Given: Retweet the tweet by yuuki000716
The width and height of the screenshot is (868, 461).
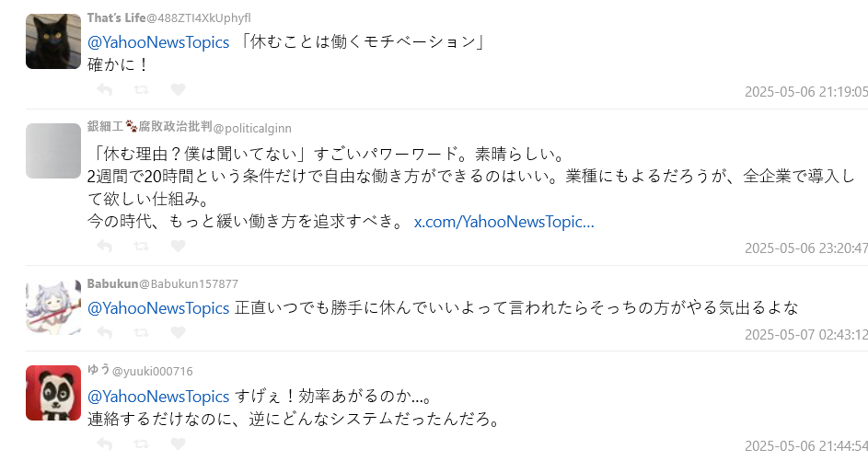Looking at the screenshot, I should tap(142, 444).
